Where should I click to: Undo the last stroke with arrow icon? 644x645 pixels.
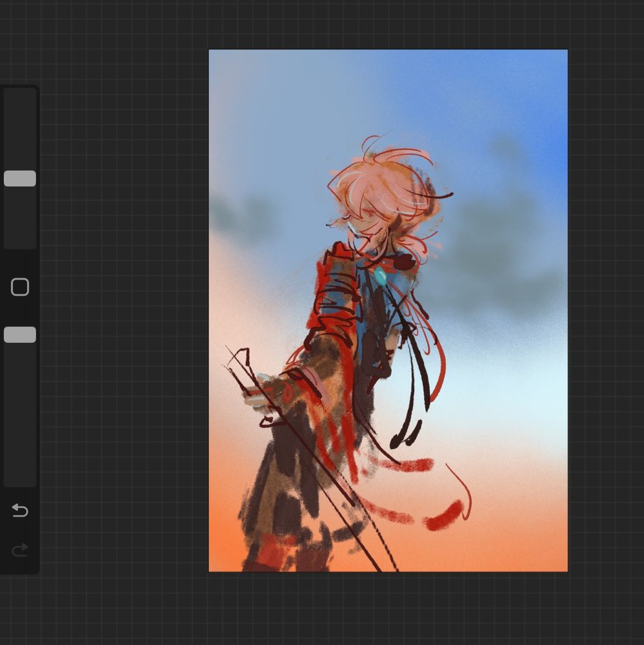tap(20, 510)
